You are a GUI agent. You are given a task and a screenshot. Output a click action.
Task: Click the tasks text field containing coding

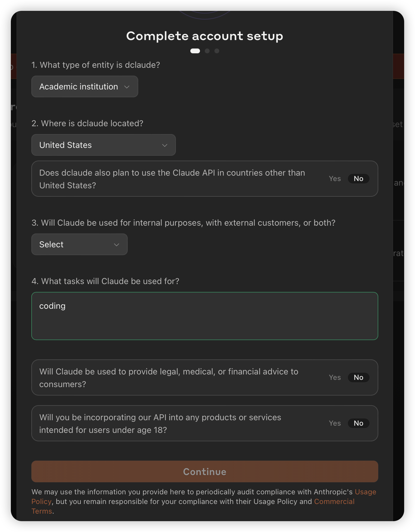coord(205,316)
